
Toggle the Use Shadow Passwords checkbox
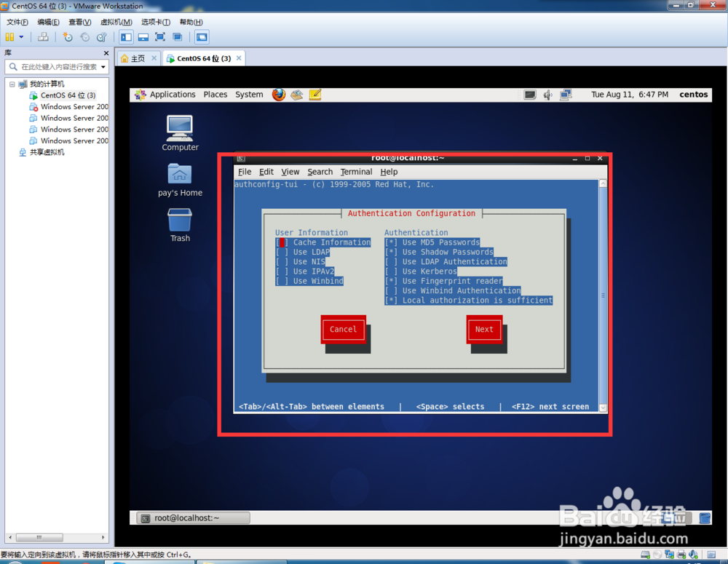391,252
